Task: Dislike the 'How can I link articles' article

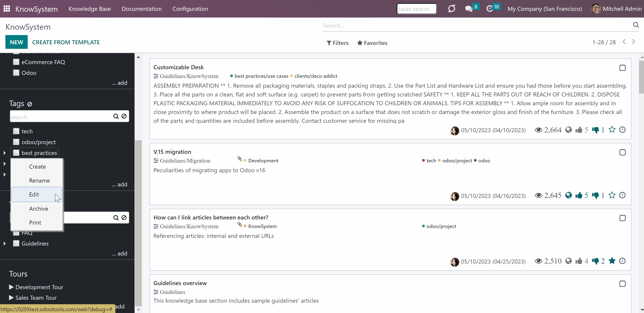Action: click(x=595, y=261)
